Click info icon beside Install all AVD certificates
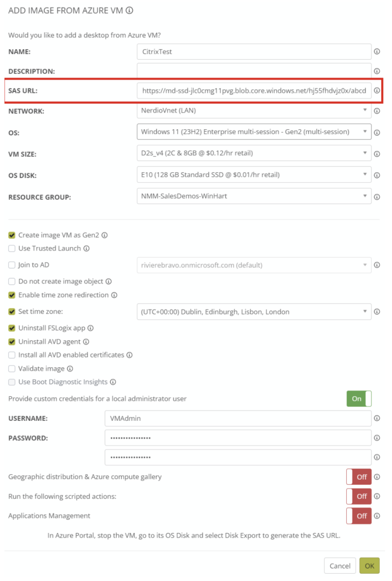Screen dimensions: 392x581 pos(129,355)
